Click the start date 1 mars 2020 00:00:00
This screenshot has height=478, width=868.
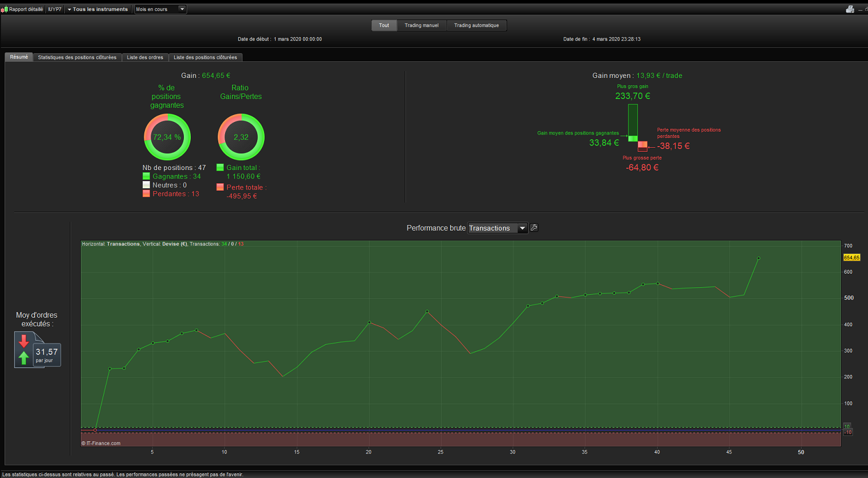(298, 39)
